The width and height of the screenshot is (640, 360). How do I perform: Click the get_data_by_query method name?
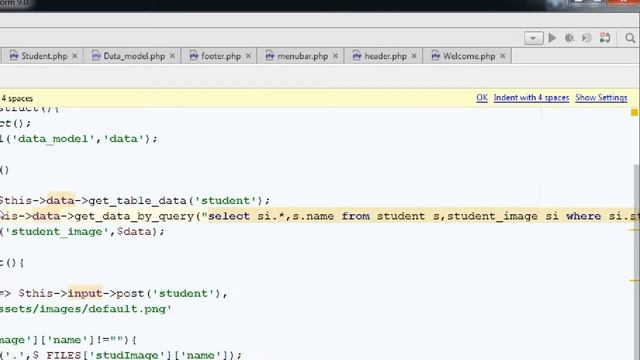click(134, 216)
